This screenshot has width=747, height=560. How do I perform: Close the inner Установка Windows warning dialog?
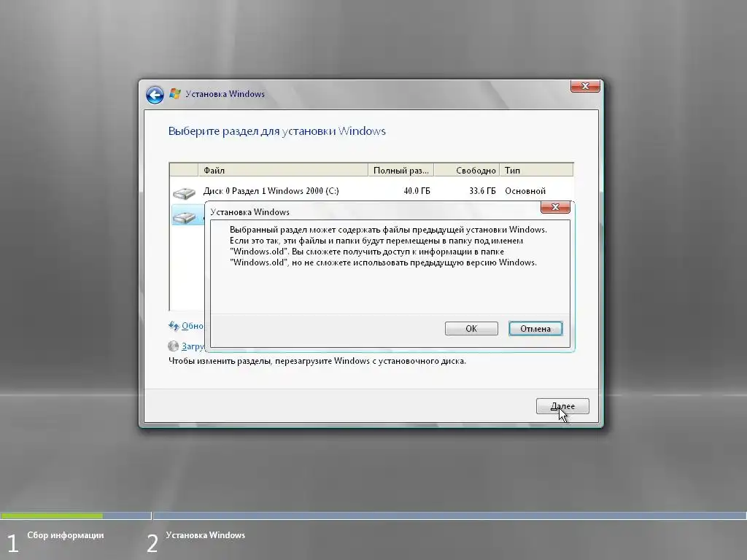tap(555, 207)
